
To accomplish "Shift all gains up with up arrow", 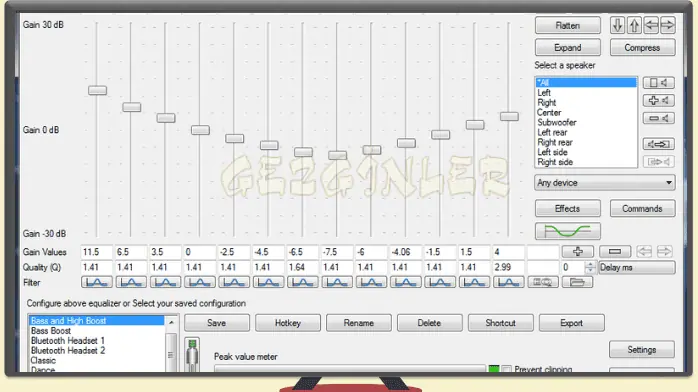I will point(634,25).
